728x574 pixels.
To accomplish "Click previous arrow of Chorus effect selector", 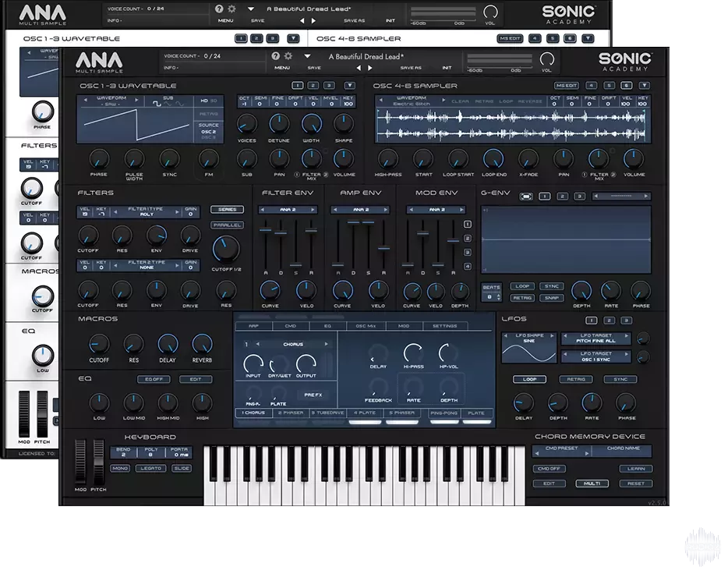I will coord(258,344).
